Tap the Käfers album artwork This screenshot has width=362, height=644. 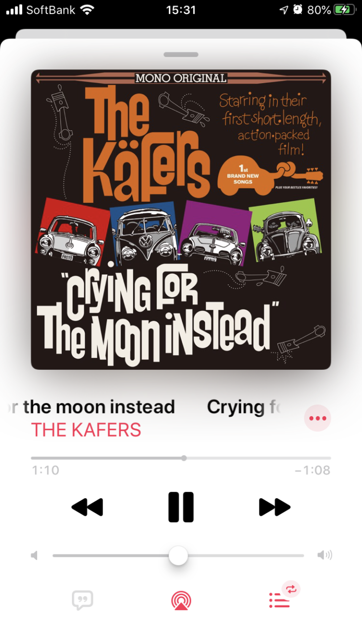click(181, 220)
